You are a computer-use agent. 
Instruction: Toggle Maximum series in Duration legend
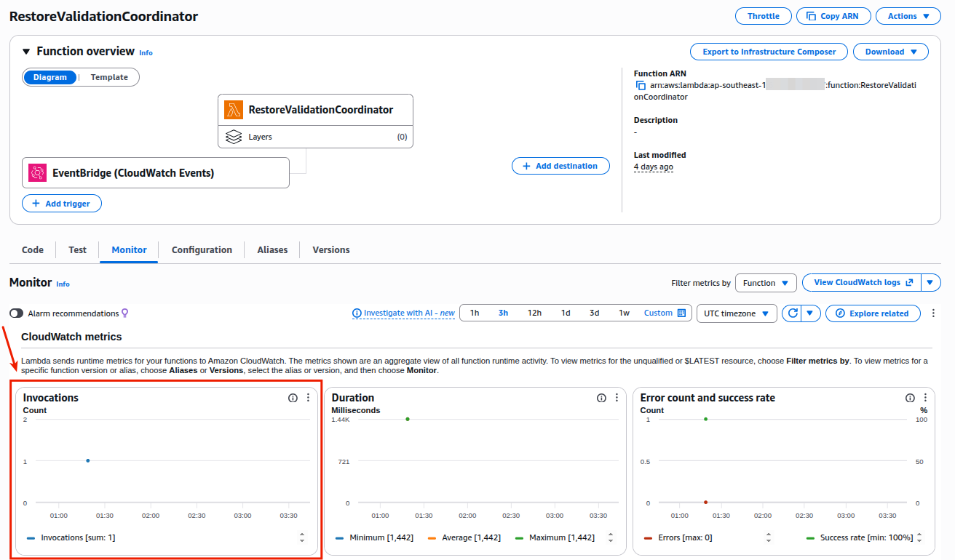tap(554, 537)
